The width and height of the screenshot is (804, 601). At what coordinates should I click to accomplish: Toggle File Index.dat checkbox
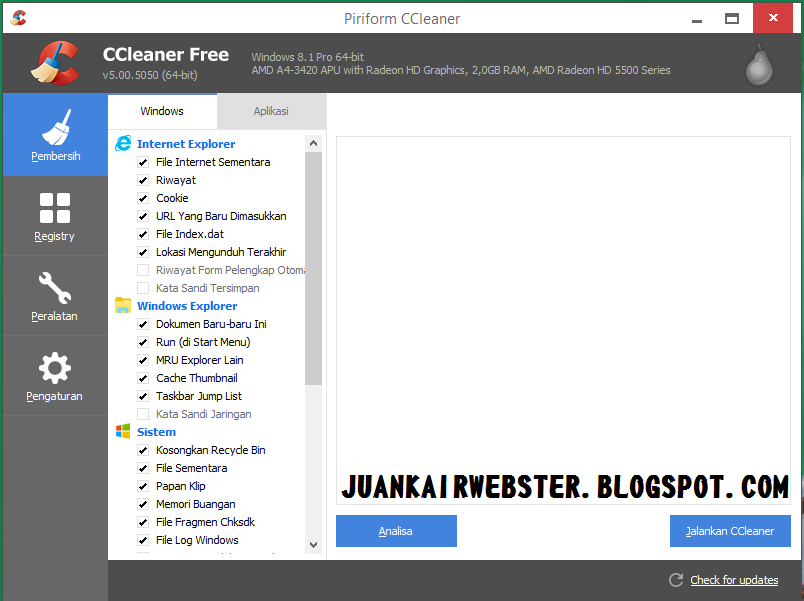pos(143,234)
